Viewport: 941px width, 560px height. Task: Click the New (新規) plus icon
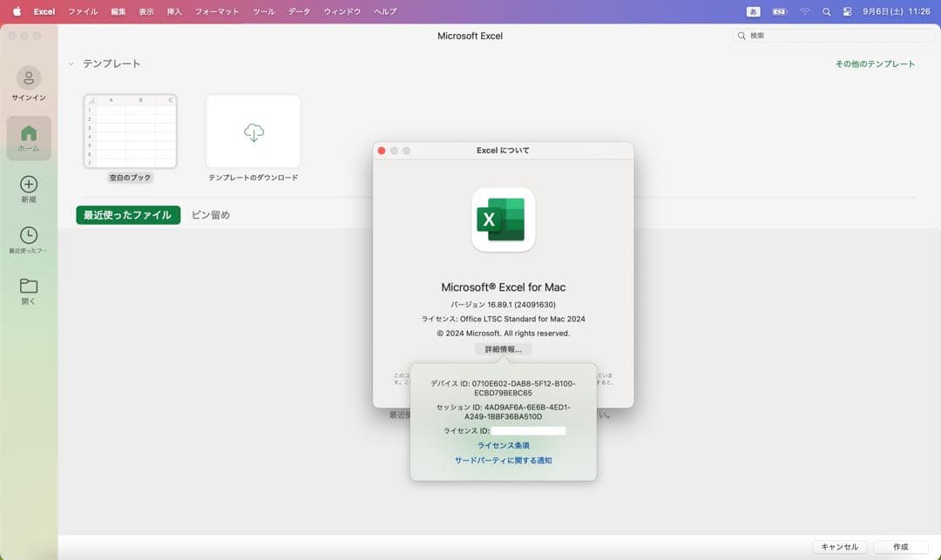[x=29, y=185]
